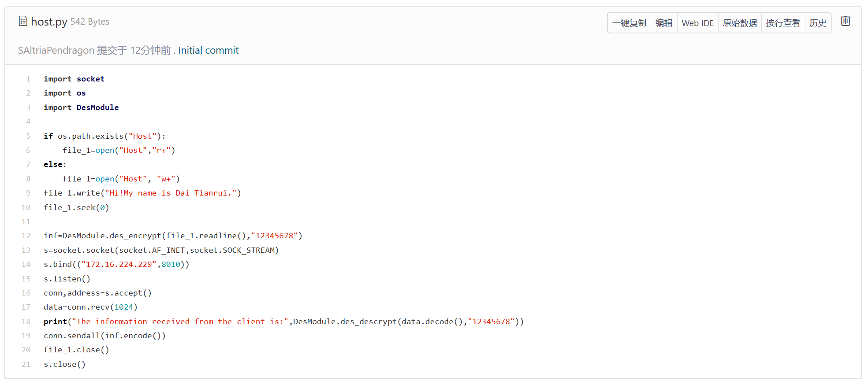
Task: Click the "172.16.224.229" IP string
Action: tap(119, 265)
